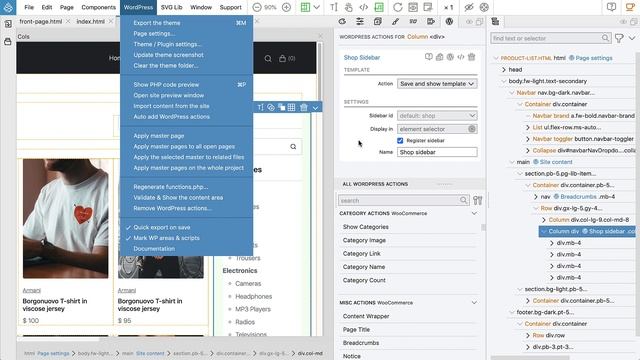Click the find text or selector field
Viewport: 640px width, 360px height.
[551, 38]
